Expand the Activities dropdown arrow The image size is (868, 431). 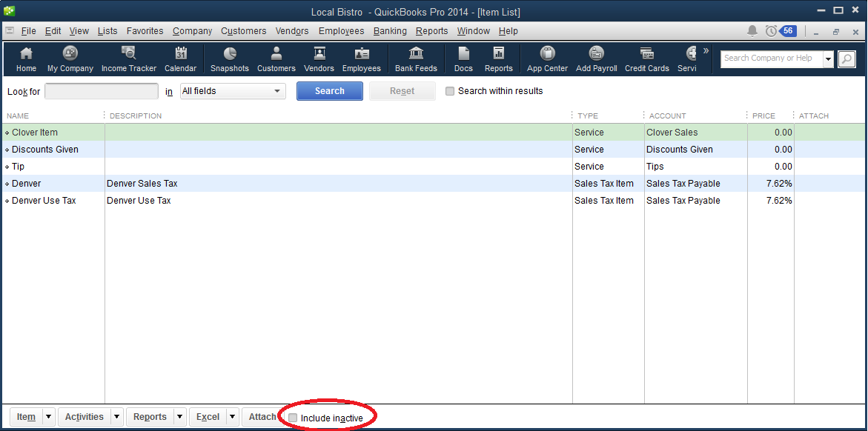coord(117,417)
